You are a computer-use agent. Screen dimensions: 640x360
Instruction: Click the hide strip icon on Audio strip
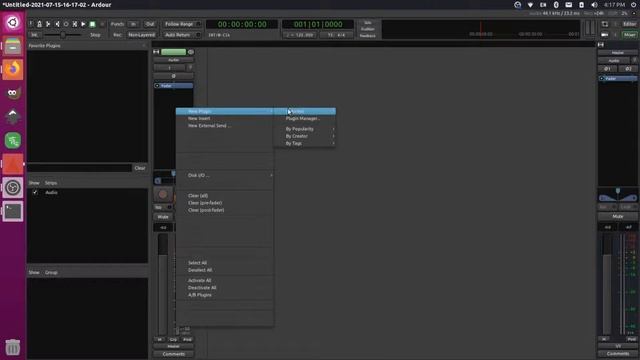[191, 52]
